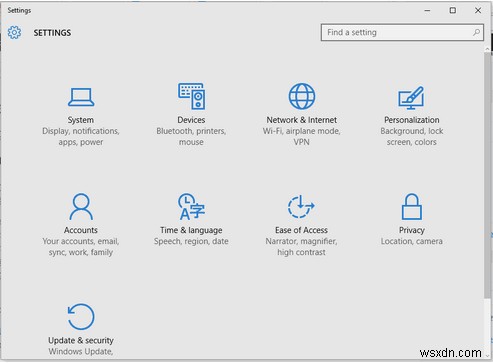493x363 pixels.
Task: Open the System laptop icon
Action: pos(81,97)
